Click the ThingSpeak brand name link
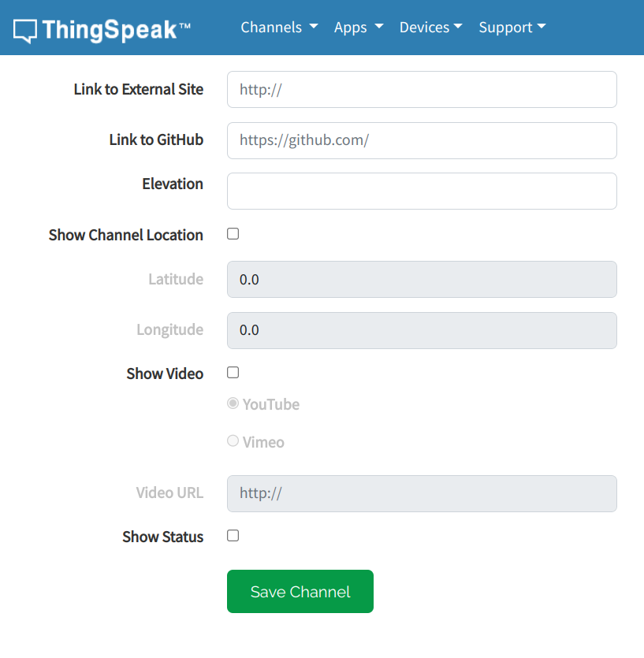Screen dimensions: 644x658 tap(117, 30)
